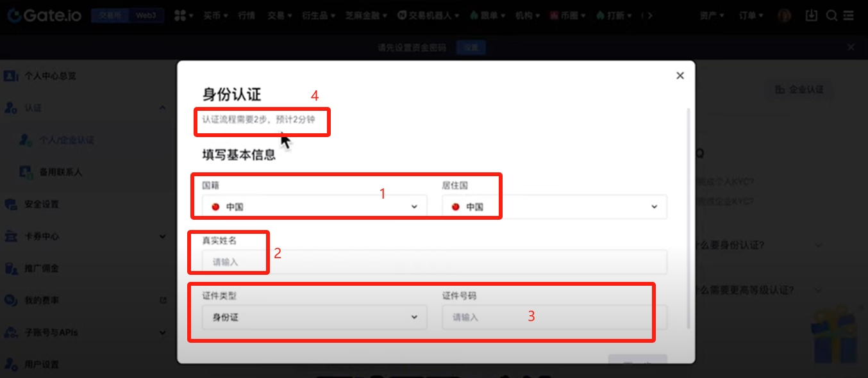
Task: Open 个人中心总览 in the sidebar
Action: point(51,76)
